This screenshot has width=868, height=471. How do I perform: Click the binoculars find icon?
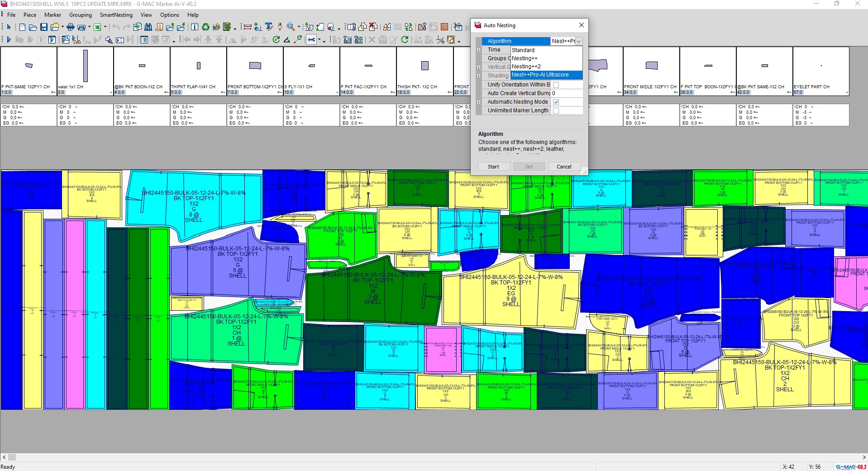click(x=148, y=27)
